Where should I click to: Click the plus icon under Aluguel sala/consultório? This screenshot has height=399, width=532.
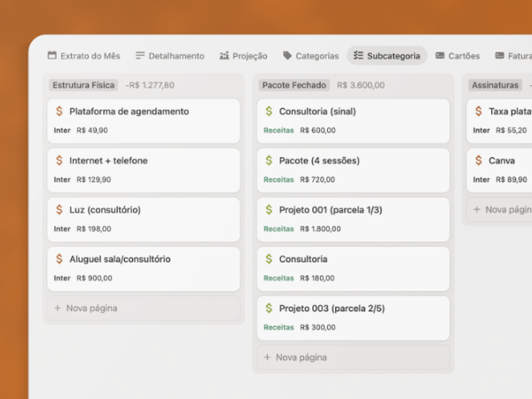58,309
